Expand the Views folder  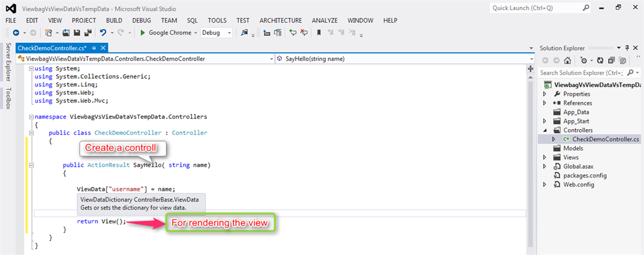[545, 157]
